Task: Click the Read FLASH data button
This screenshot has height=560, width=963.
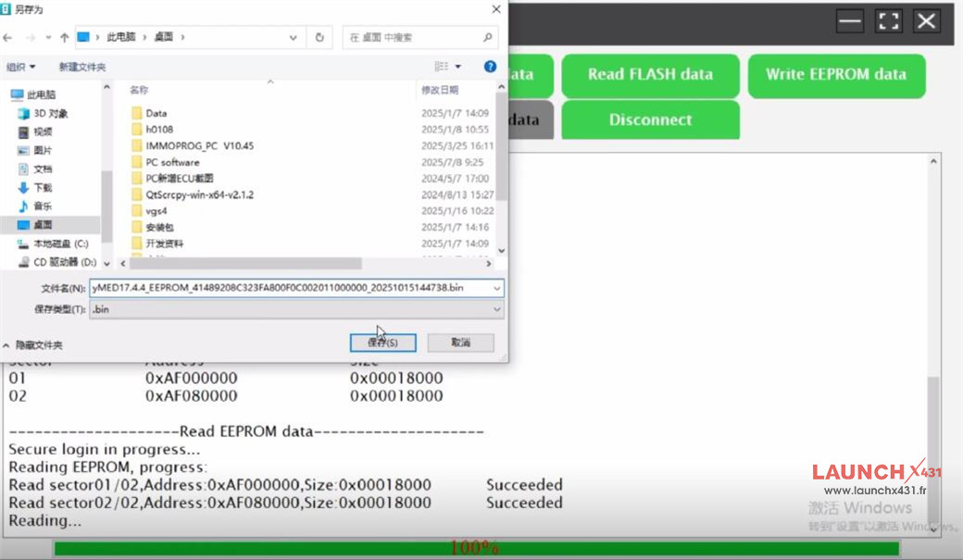Action: pyautogui.click(x=649, y=75)
